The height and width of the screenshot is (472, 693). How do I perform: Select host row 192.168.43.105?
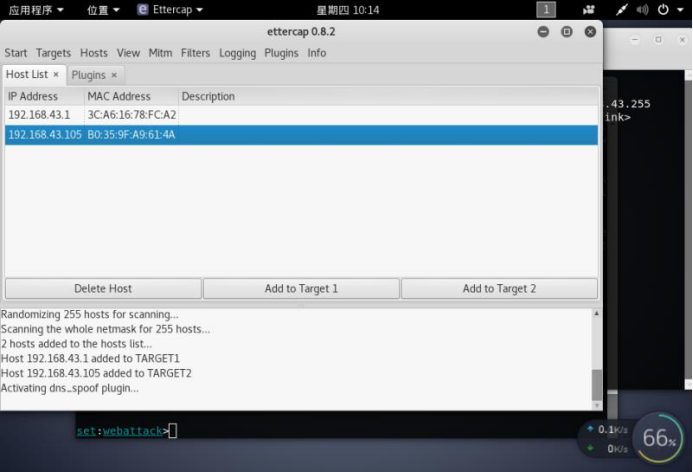[x=301, y=135]
